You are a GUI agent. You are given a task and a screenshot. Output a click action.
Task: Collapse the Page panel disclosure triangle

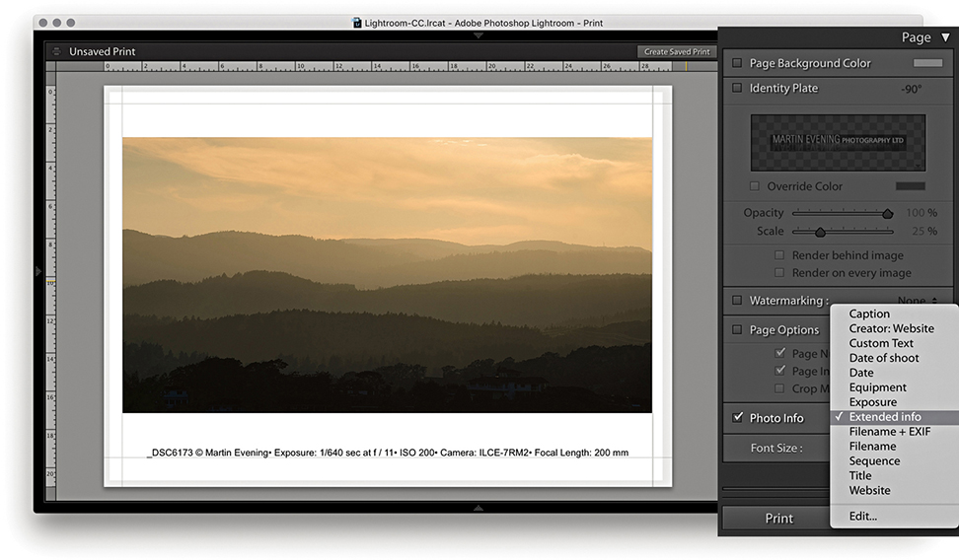tap(945, 37)
